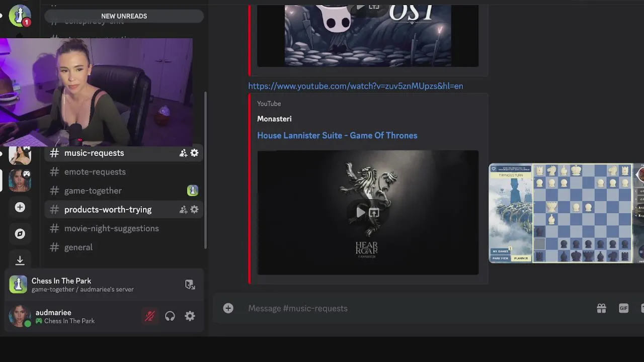Click the Hollow Knight OST video thumbnail

point(368,35)
